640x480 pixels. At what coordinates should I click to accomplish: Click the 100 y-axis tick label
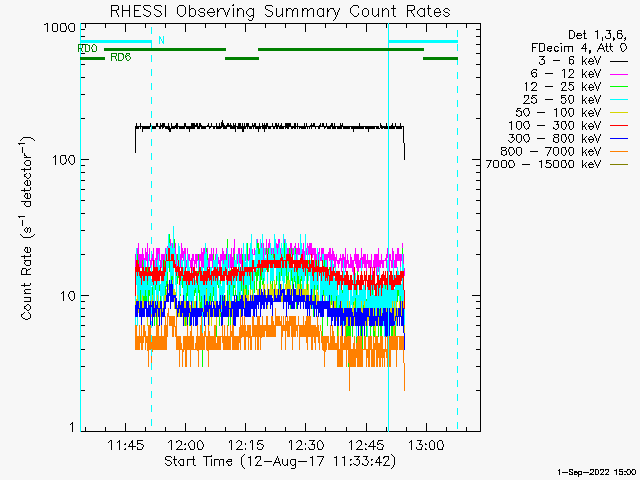tap(64, 160)
